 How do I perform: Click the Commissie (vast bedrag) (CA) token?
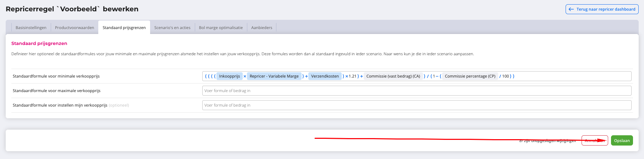point(393,76)
